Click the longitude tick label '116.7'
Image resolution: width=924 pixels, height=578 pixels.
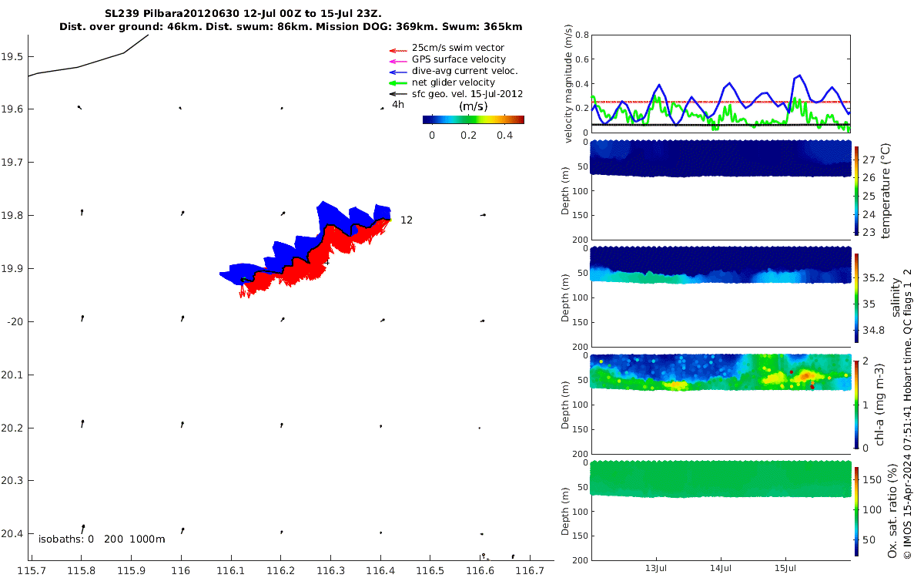click(x=529, y=571)
